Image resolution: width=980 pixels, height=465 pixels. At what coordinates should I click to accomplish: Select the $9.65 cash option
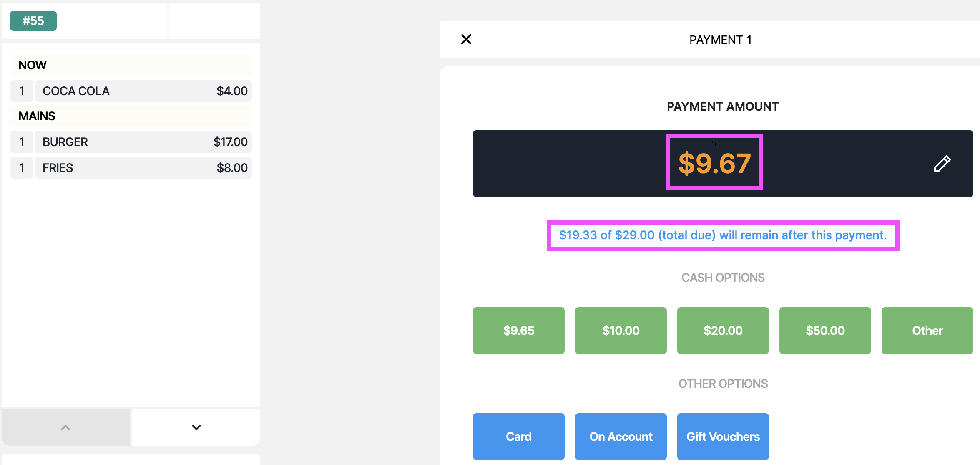tap(519, 331)
